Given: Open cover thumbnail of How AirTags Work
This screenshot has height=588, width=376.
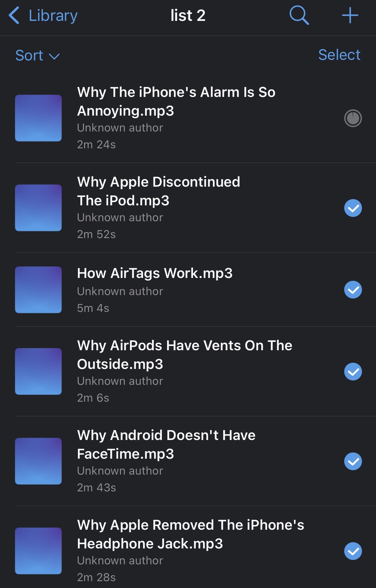Looking at the screenshot, I should pos(38,290).
